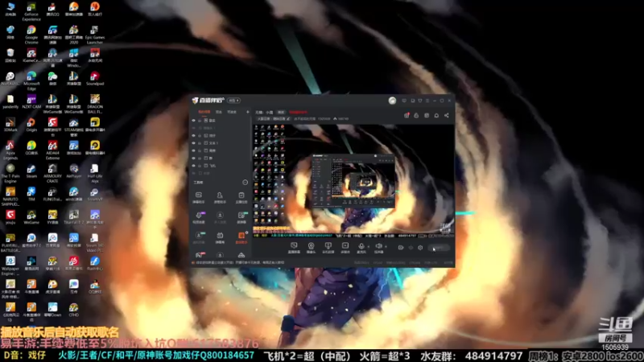Open the main menu icon in the title bar
The image size is (644, 362).
[427, 101]
